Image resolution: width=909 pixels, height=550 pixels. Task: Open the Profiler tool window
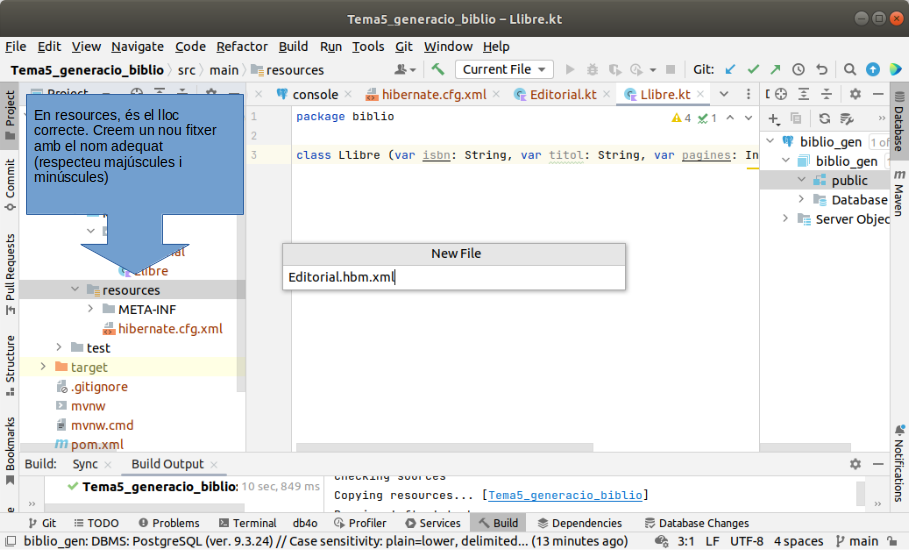coord(360,523)
